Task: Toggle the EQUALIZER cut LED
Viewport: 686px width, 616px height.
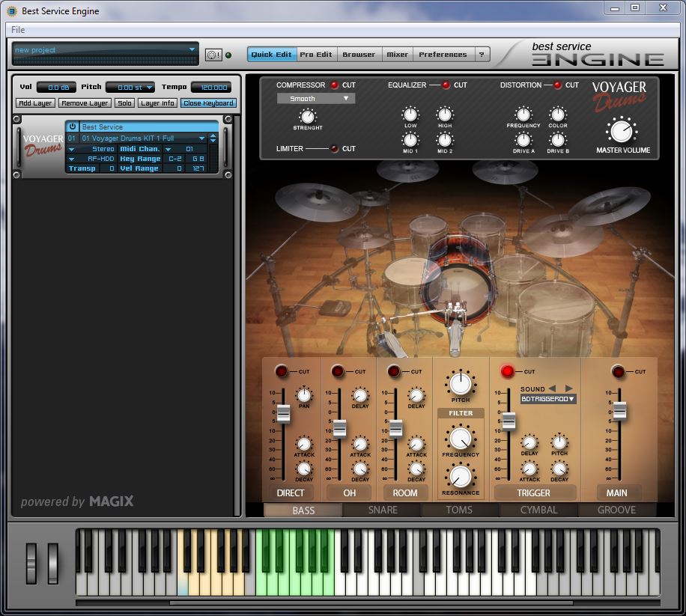Action: click(446, 85)
